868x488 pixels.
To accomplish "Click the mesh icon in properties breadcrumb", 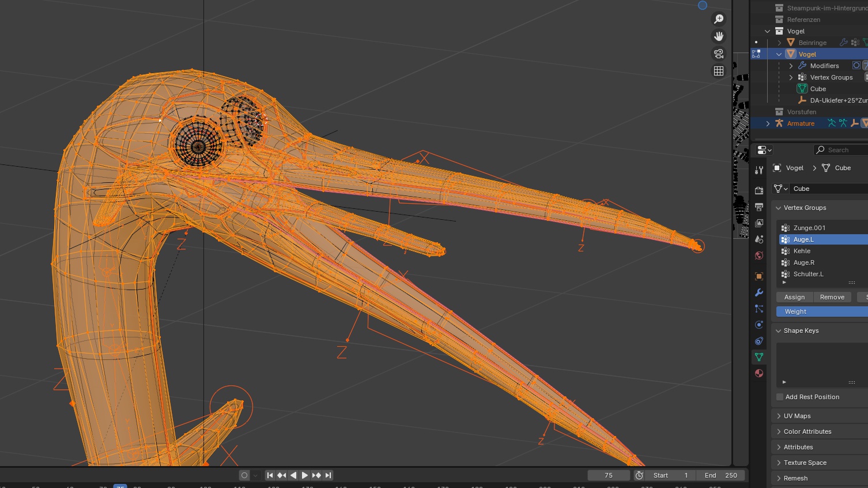I will [826, 168].
